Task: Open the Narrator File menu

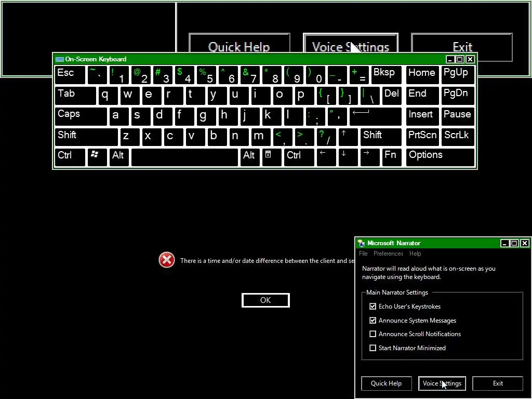Action: click(363, 254)
